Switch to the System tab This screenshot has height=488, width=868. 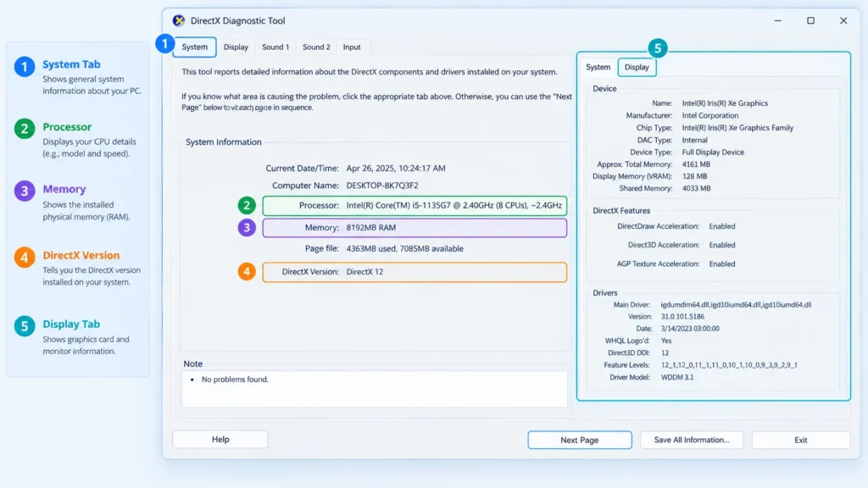(x=194, y=47)
